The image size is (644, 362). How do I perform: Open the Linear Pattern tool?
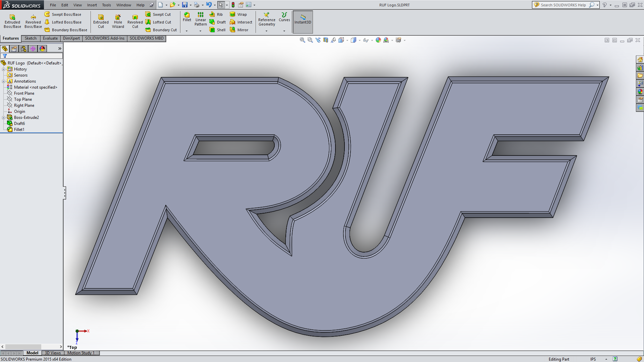pos(201,19)
